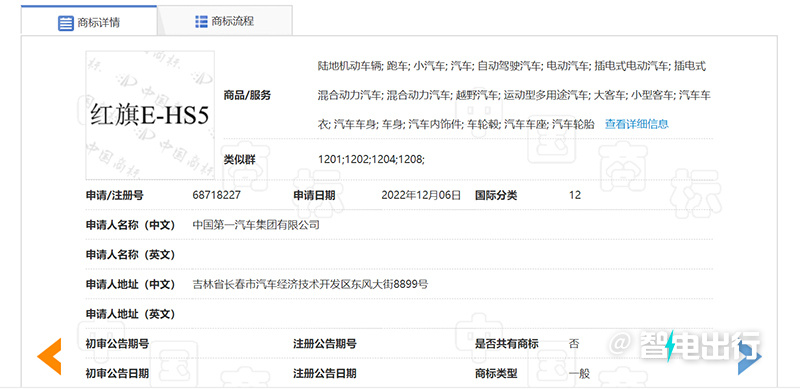Go to next with blue right arrow
Image resolution: width=800 pixels, height=389 pixels.
749,357
